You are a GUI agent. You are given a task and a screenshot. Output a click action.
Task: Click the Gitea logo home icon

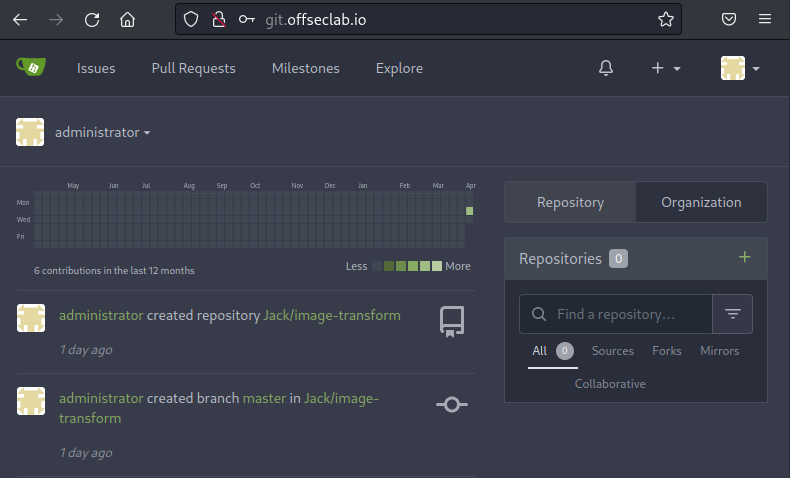click(29, 67)
